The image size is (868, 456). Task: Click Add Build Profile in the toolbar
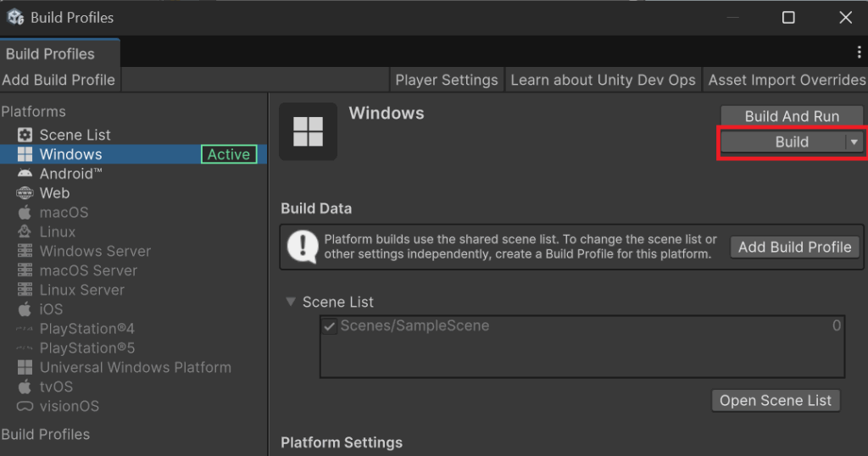point(60,80)
